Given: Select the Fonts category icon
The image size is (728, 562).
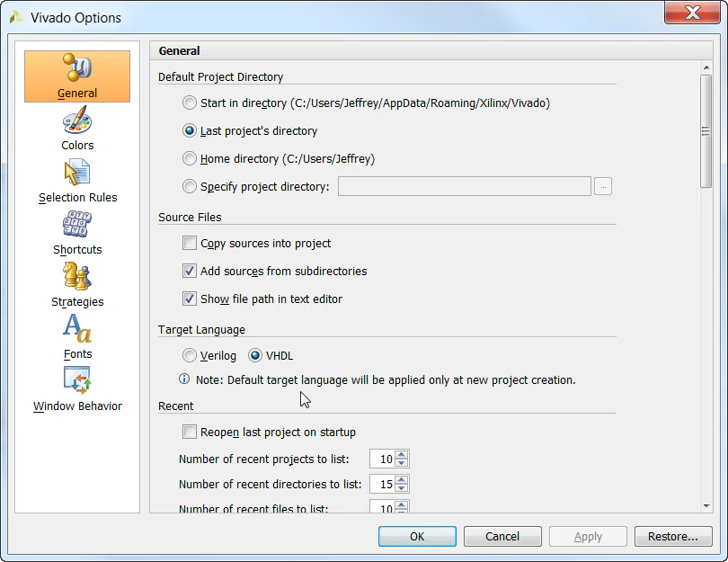Looking at the screenshot, I should point(77,329).
